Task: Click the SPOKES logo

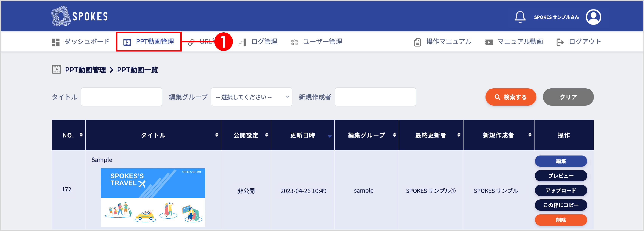Action: [80, 16]
